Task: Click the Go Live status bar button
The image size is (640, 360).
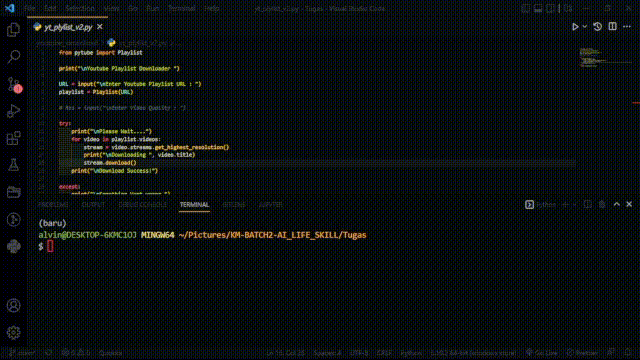Action: click(541, 353)
